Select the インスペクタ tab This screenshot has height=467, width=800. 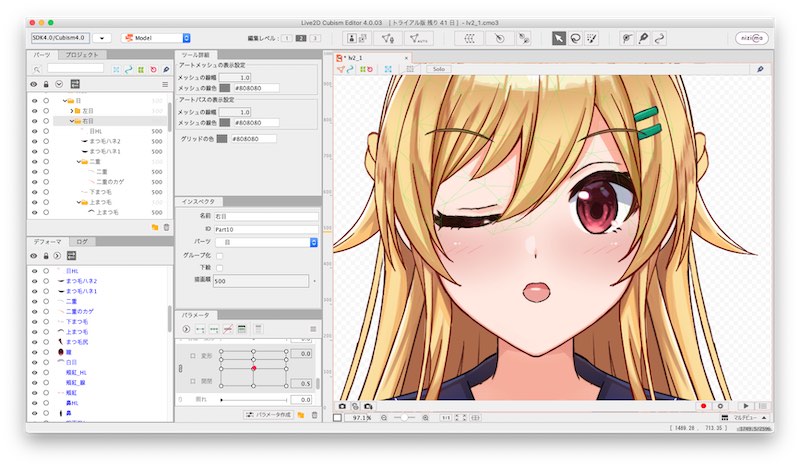click(x=198, y=202)
